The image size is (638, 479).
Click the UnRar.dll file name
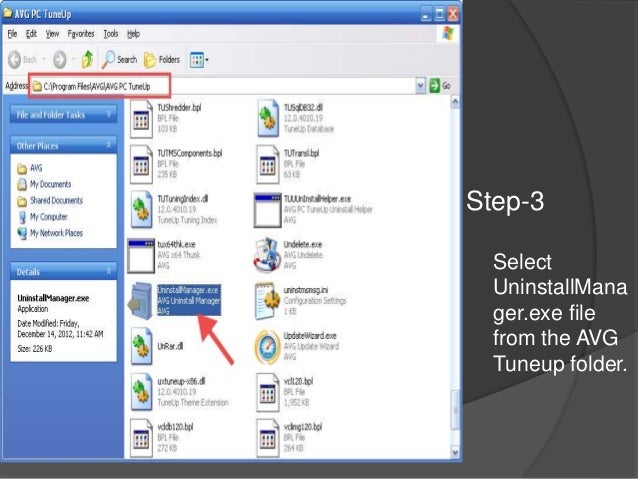pos(170,346)
